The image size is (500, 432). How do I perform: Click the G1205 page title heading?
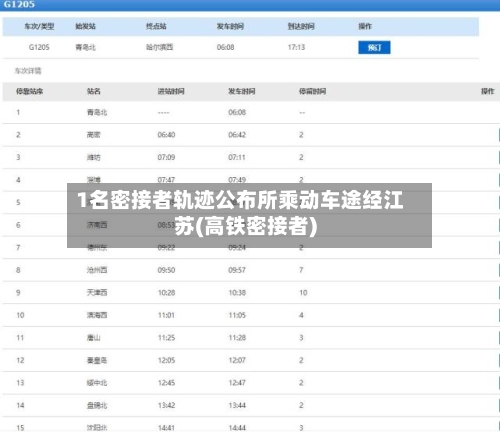click(x=19, y=4)
